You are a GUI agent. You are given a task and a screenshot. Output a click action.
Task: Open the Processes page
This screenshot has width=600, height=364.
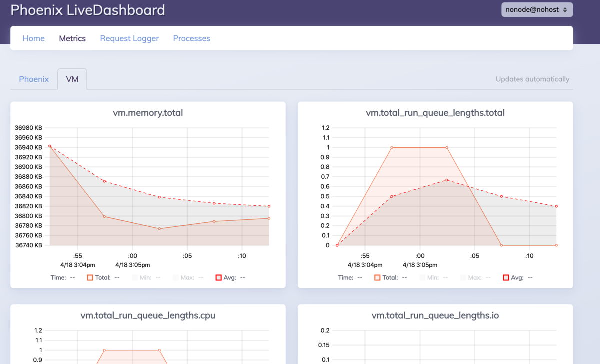click(192, 38)
